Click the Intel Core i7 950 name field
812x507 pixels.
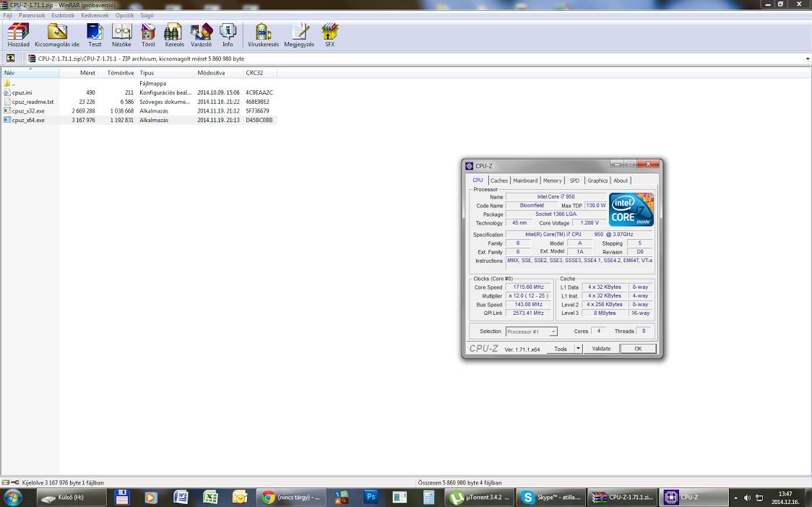(x=556, y=196)
